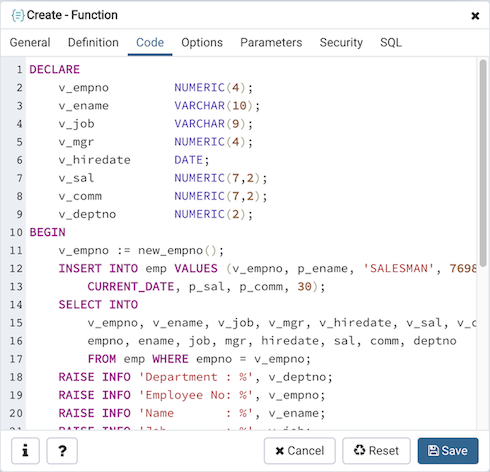Open the info button with the i icon
The height and width of the screenshot is (472, 490).
pyautogui.click(x=25, y=451)
